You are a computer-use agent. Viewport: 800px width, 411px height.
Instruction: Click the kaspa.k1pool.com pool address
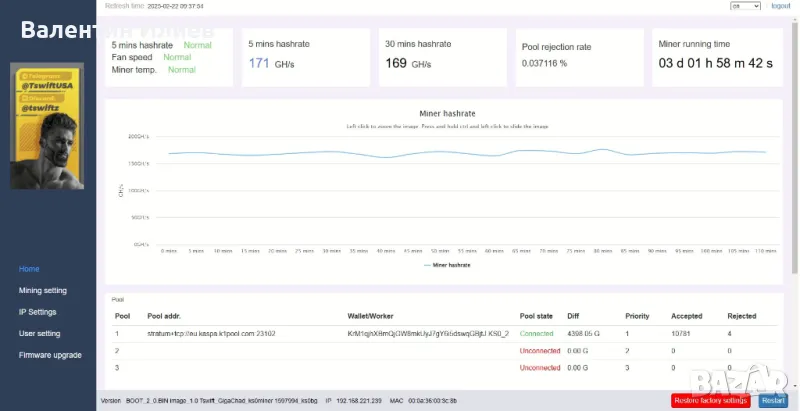coord(211,333)
